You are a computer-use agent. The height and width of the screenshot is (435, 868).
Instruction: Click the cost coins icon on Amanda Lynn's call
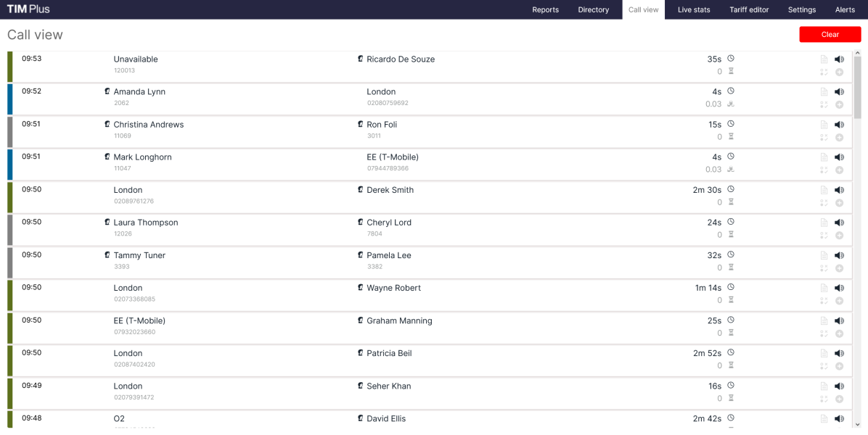tap(731, 104)
